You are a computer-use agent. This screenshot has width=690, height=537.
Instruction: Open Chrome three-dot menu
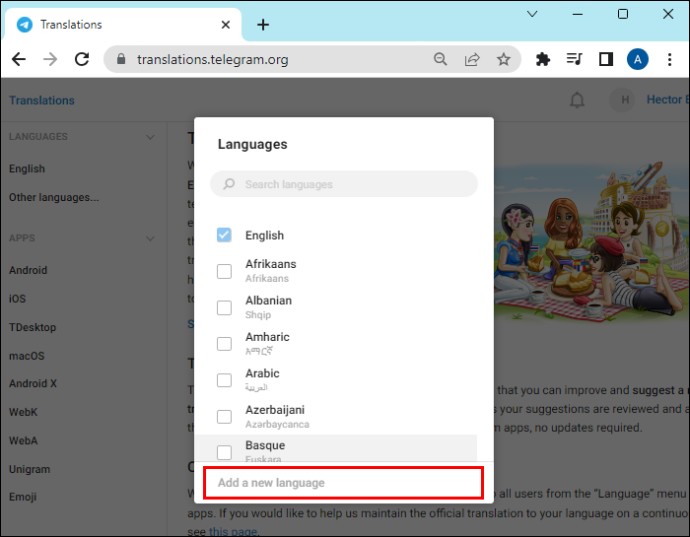(x=669, y=59)
